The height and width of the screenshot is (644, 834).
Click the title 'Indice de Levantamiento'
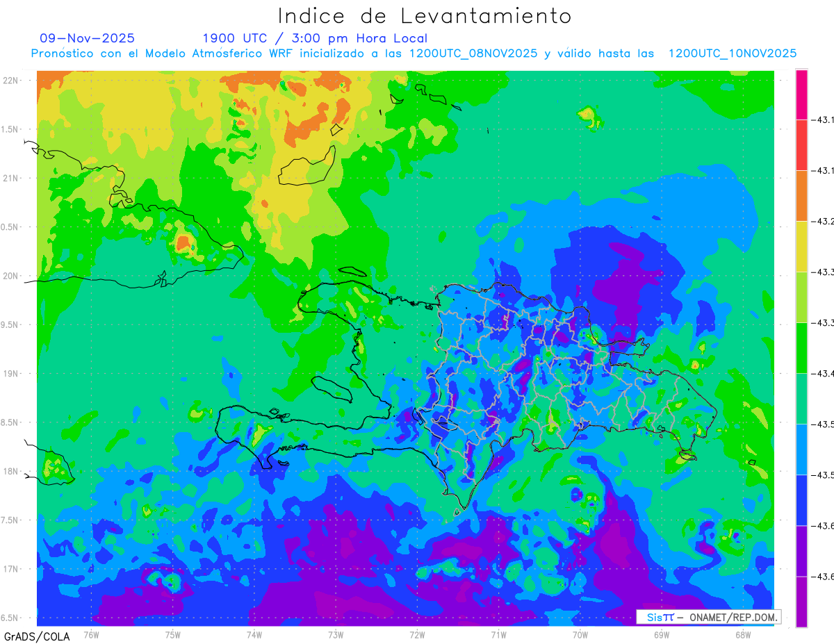pos(425,16)
